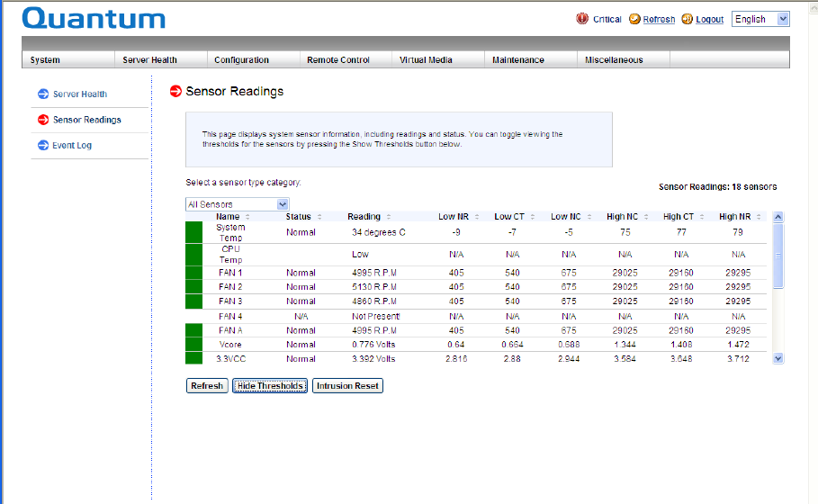Click the red Critical status icon
Viewport: 818px width, 504px height.
(582, 19)
